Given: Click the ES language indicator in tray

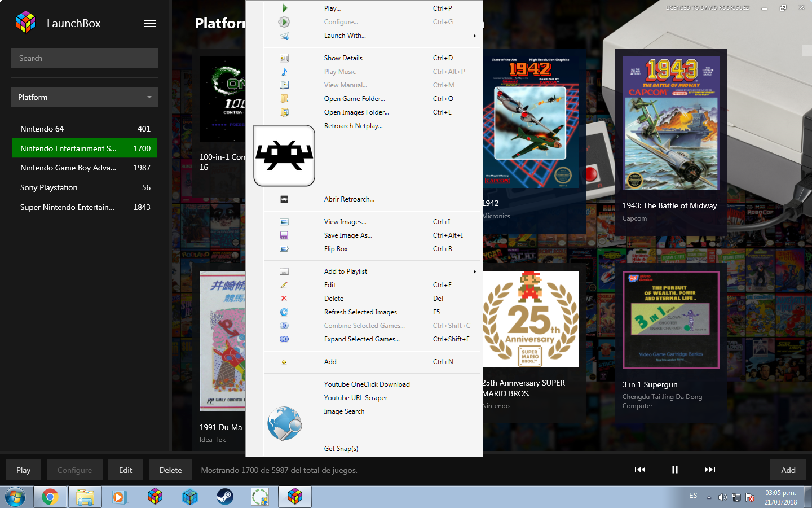Looking at the screenshot, I should 693,496.
